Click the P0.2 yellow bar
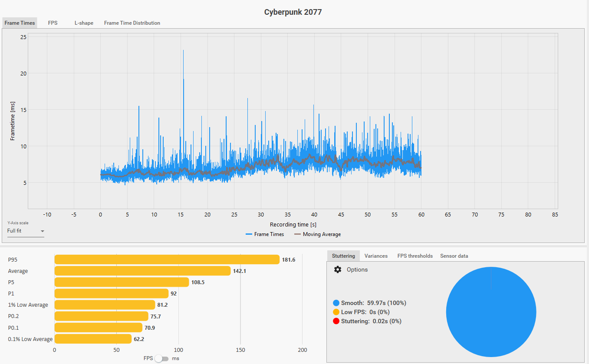This screenshot has height=364, width=589. coord(102,316)
